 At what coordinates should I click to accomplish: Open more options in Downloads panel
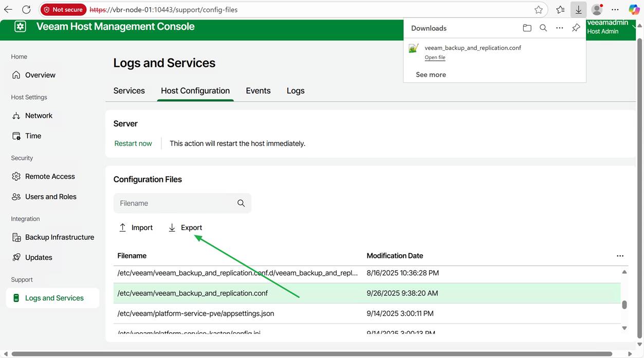[559, 28]
